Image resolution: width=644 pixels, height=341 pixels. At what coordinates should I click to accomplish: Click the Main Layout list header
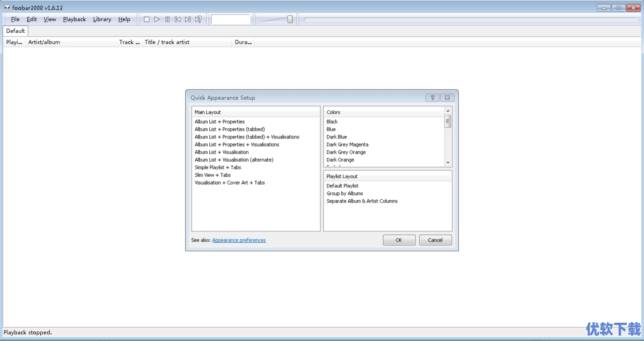click(x=256, y=112)
